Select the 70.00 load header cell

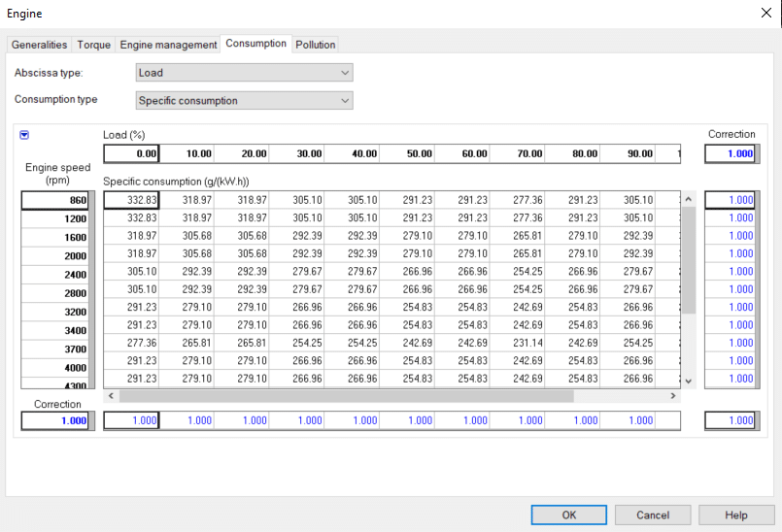tap(517, 153)
